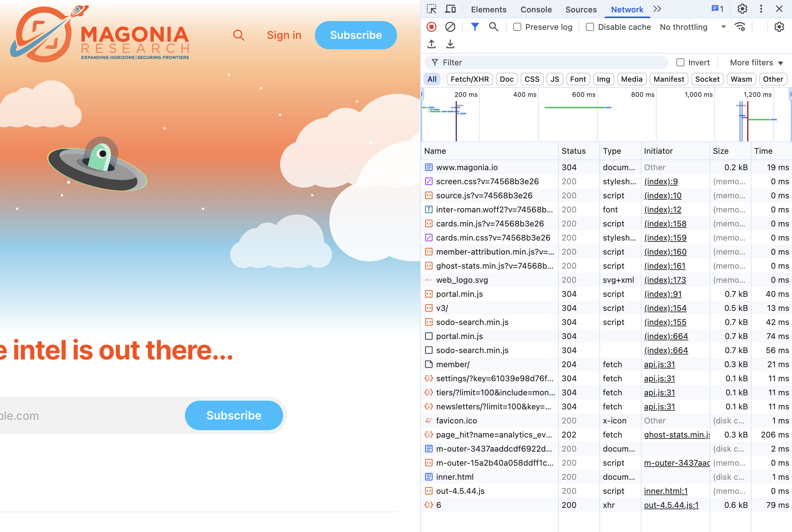Select the inspect element tool

(x=431, y=9)
